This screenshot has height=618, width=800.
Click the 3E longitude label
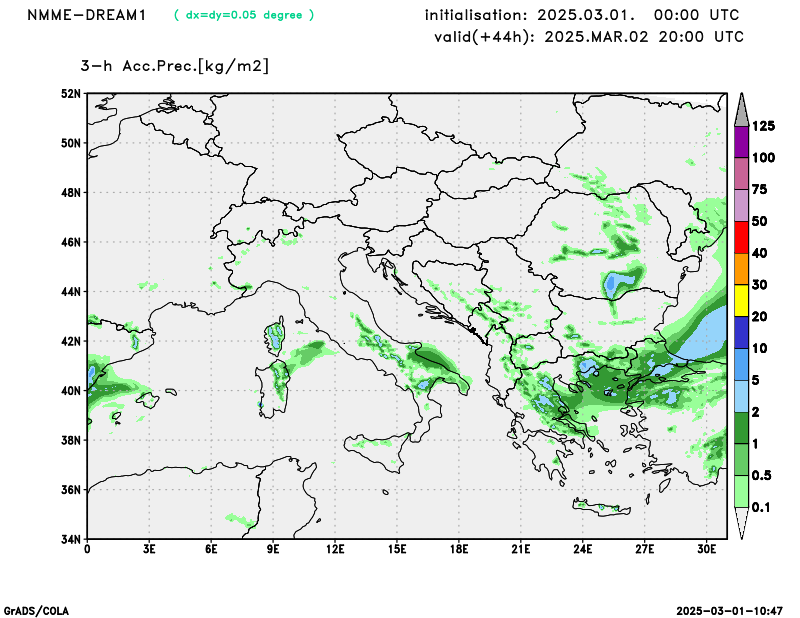point(149,550)
